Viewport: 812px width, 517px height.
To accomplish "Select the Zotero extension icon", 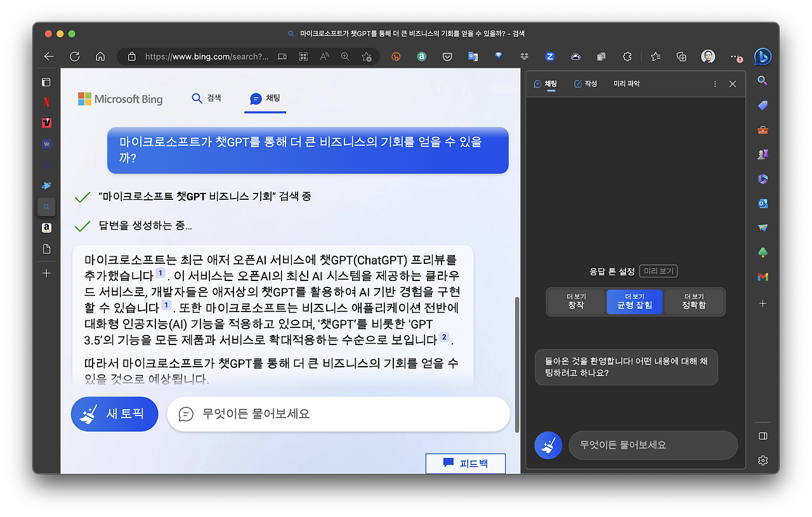I will [x=549, y=56].
